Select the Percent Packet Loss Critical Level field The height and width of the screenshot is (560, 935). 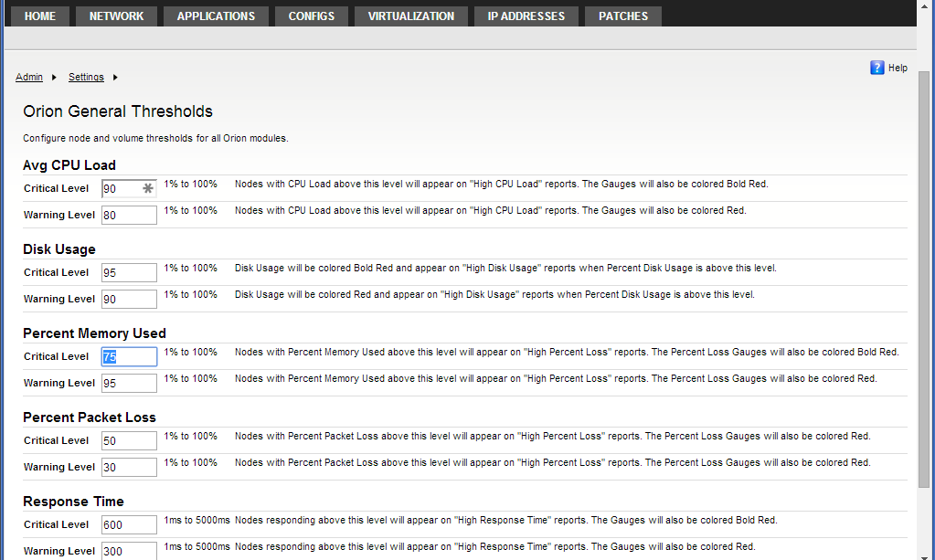tap(129, 441)
